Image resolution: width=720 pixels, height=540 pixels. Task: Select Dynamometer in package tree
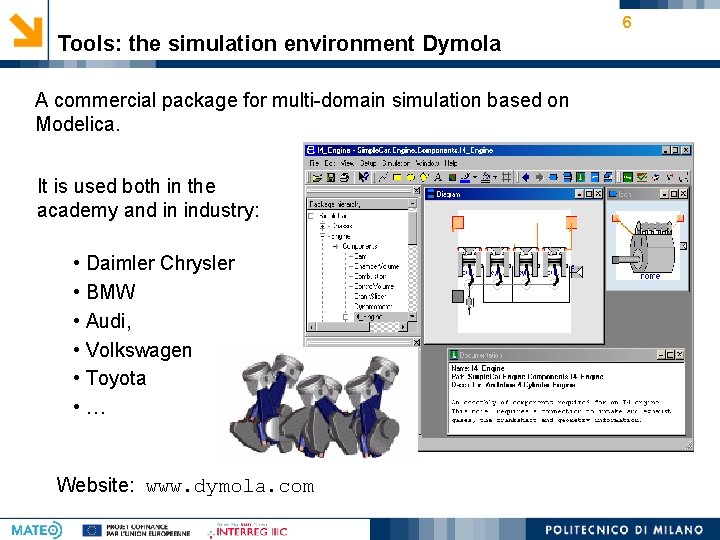[373, 306]
